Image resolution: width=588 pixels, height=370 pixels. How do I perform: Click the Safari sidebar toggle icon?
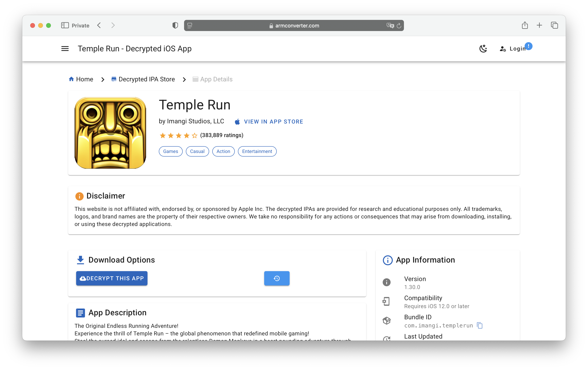[x=65, y=25]
